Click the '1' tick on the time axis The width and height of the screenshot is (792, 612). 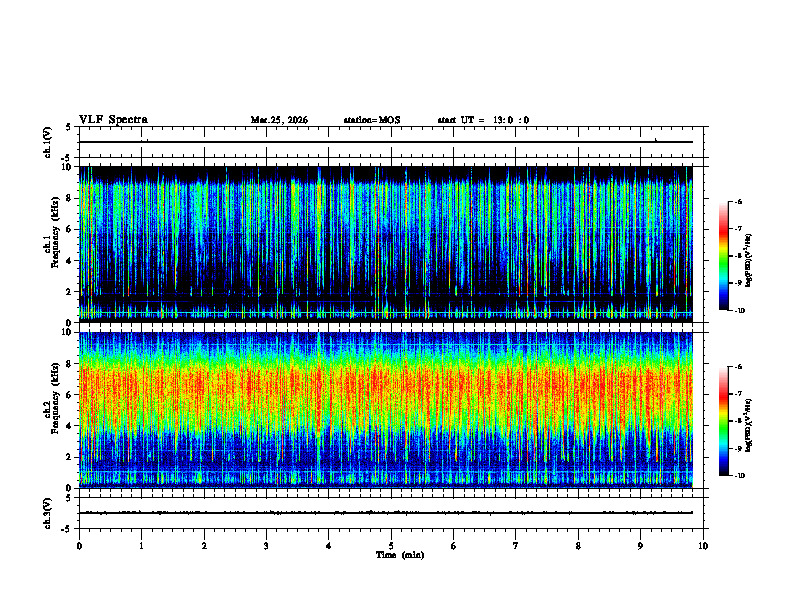tap(141, 546)
